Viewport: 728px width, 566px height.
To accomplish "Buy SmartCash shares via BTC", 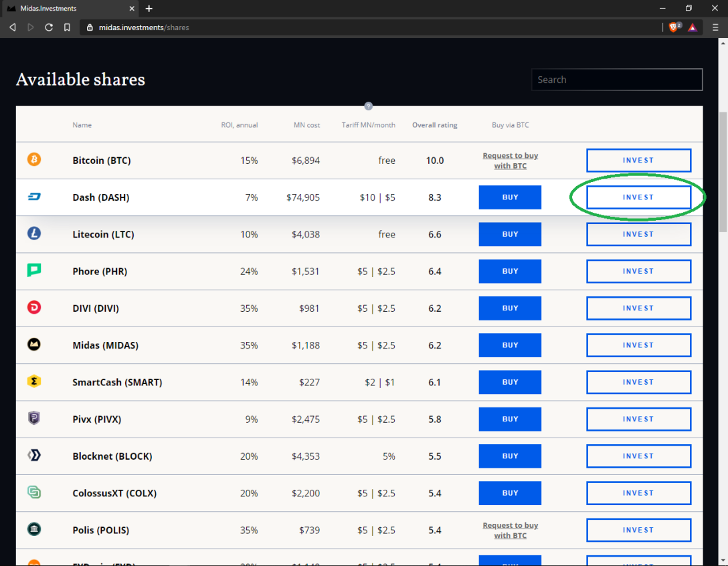I will click(510, 382).
